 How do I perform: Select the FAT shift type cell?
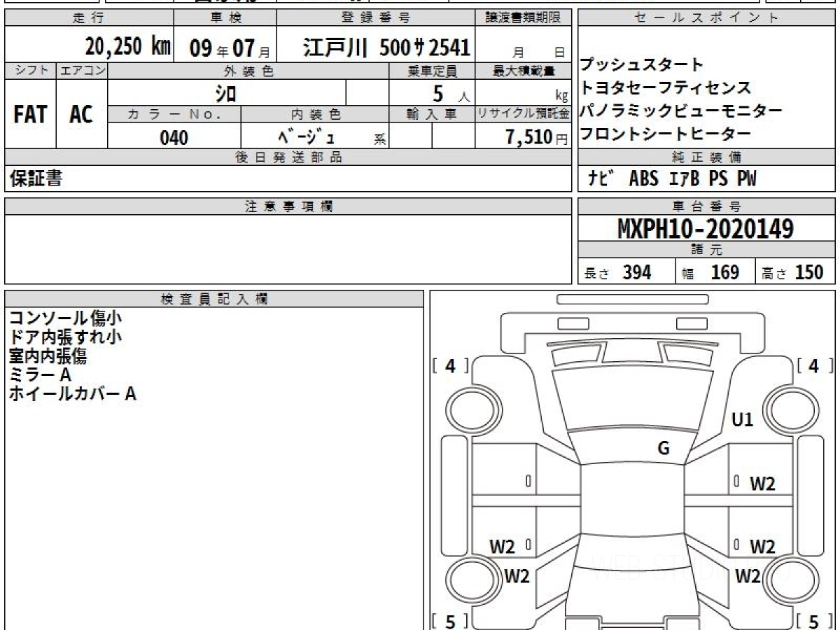click(30, 115)
